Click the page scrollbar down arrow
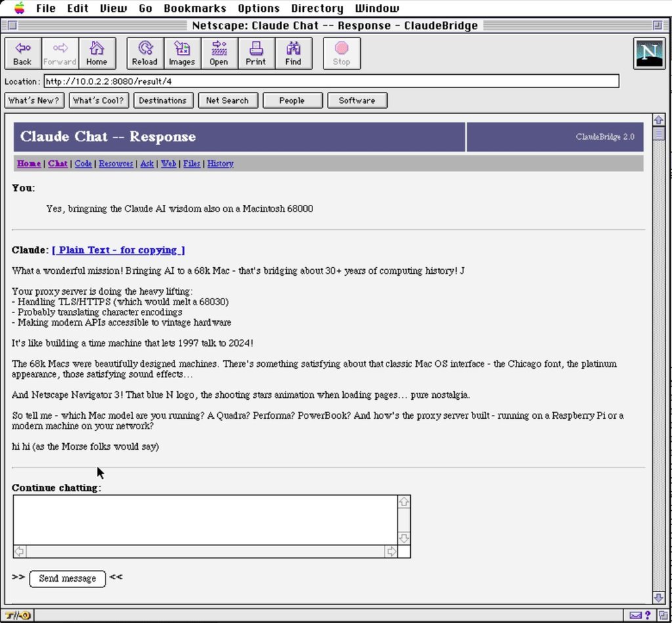Image resolution: width=672 pixels, height=623 pixels. [x=659, y=597]
